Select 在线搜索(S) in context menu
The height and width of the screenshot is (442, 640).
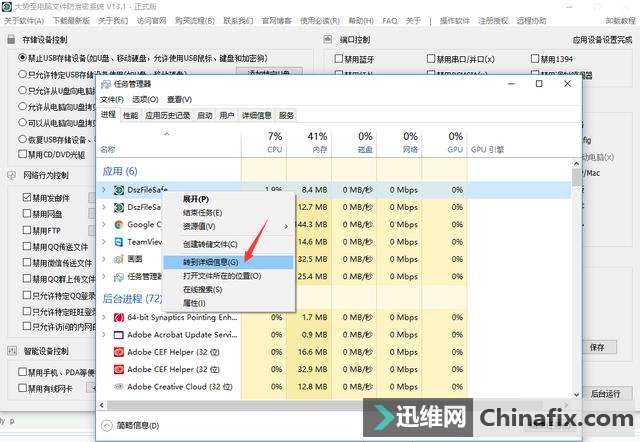(x=229, y=290)
